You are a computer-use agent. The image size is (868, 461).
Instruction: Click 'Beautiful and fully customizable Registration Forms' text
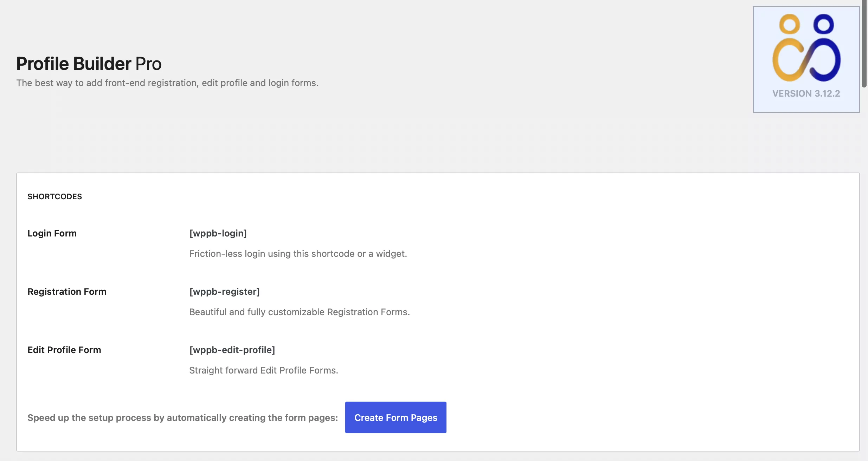click(300, 312)
